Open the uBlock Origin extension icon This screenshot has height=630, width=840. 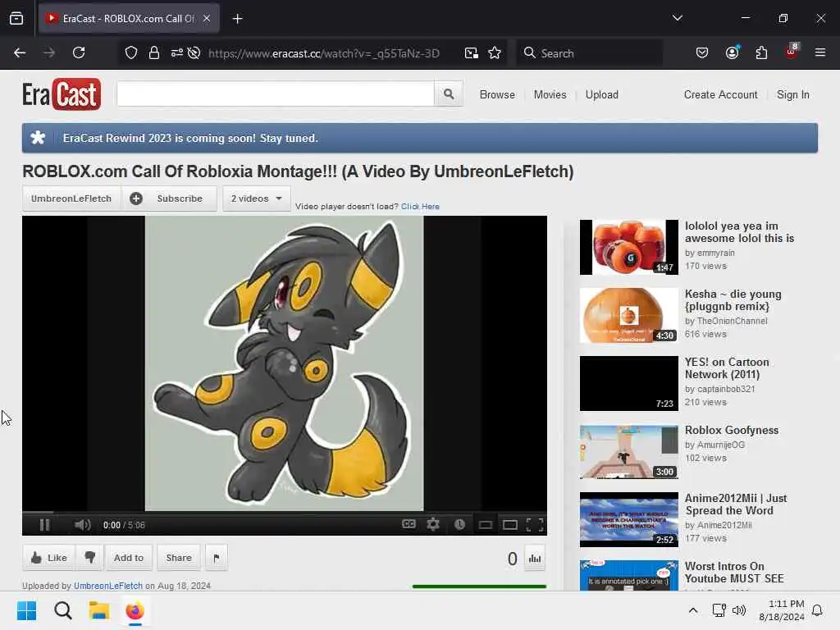(792, 52)
